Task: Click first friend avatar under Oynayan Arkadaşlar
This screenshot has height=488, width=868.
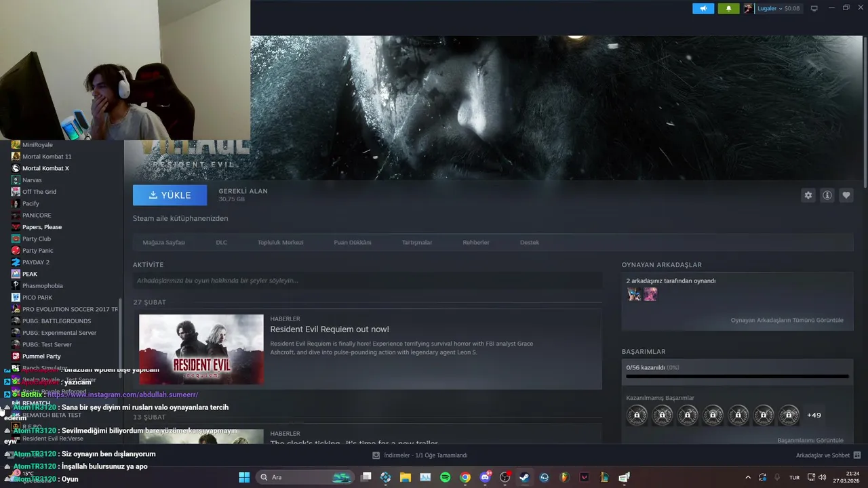Action: [x=634, y=294]
